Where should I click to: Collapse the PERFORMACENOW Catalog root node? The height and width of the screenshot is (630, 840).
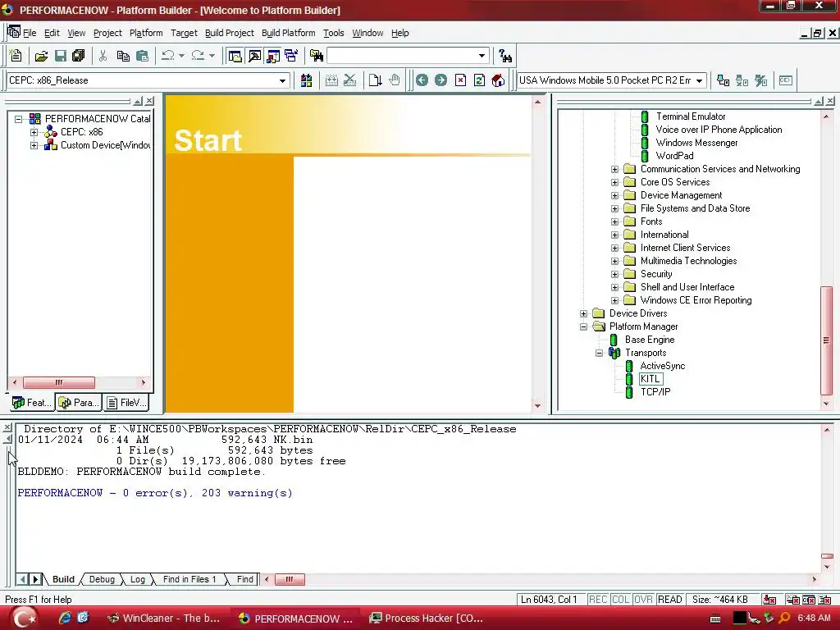pyautogui.click(x=18, y=119)
